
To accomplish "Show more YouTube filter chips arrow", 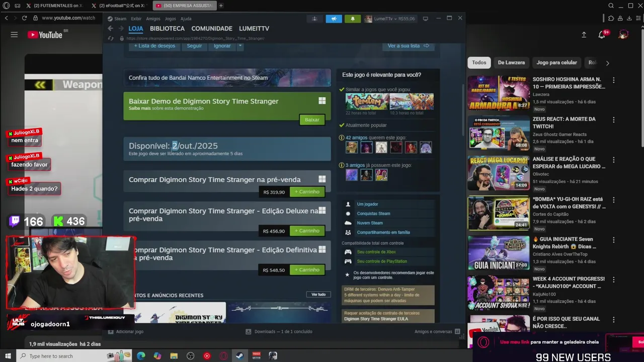I will (x=607, y=63).
